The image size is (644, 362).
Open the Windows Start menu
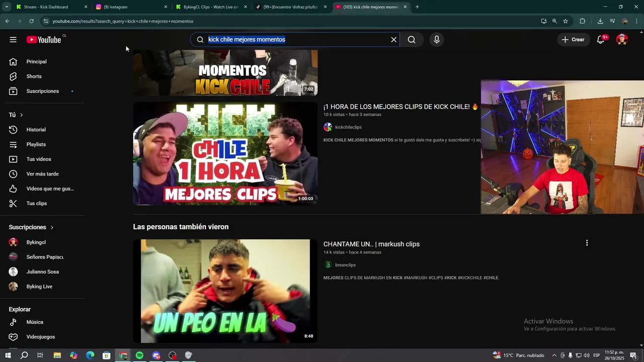pos(8,355)
